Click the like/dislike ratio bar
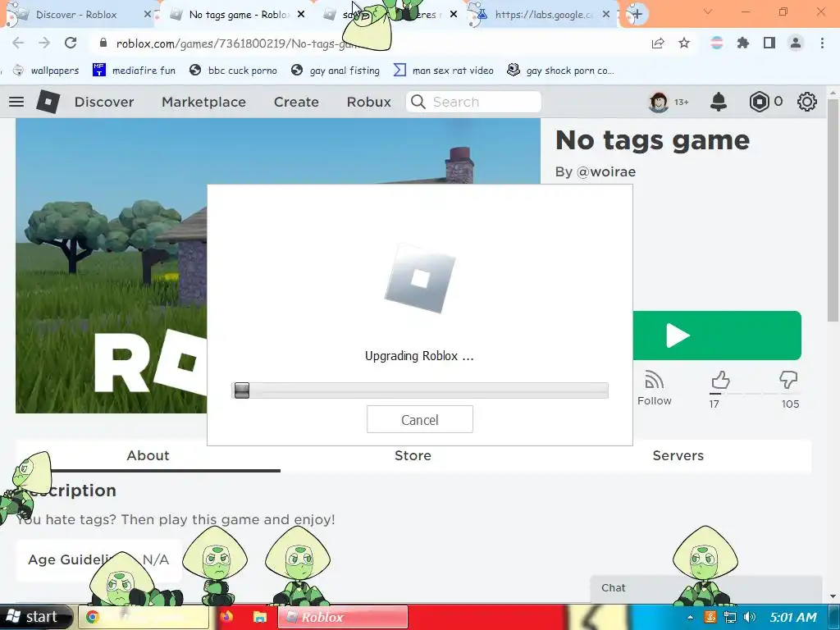Screen dimensions: 840x630 tap(755, 394)
